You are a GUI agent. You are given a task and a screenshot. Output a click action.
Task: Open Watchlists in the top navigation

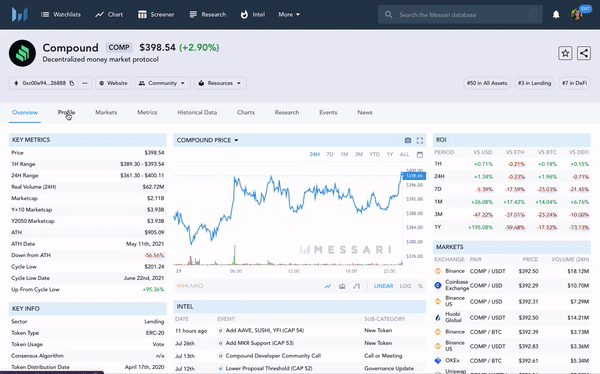(x=61, y=15)
